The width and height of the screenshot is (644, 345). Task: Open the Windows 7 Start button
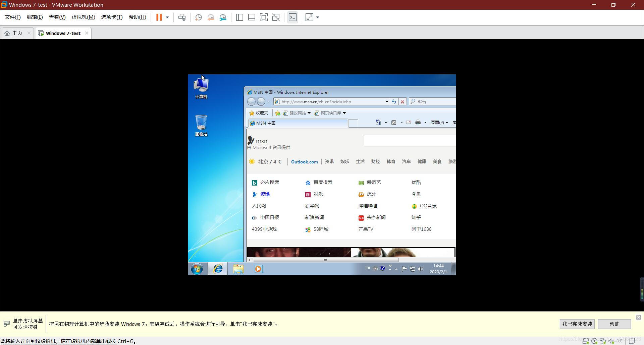click(x=197, y=269)
